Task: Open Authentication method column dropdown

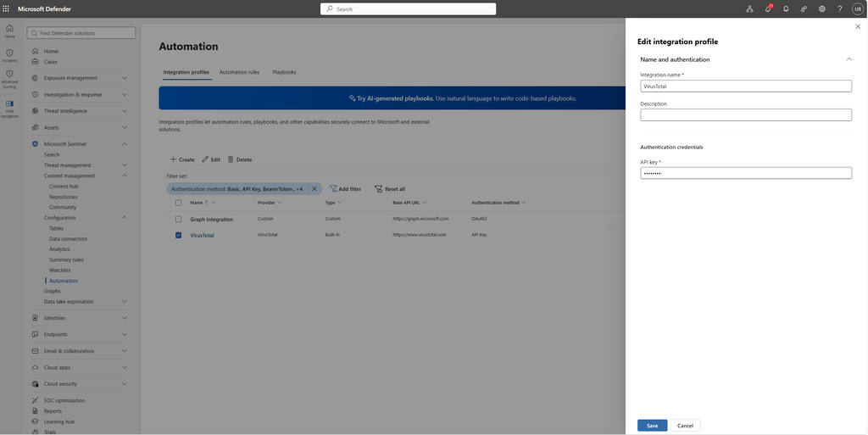Action: [524, 203]
